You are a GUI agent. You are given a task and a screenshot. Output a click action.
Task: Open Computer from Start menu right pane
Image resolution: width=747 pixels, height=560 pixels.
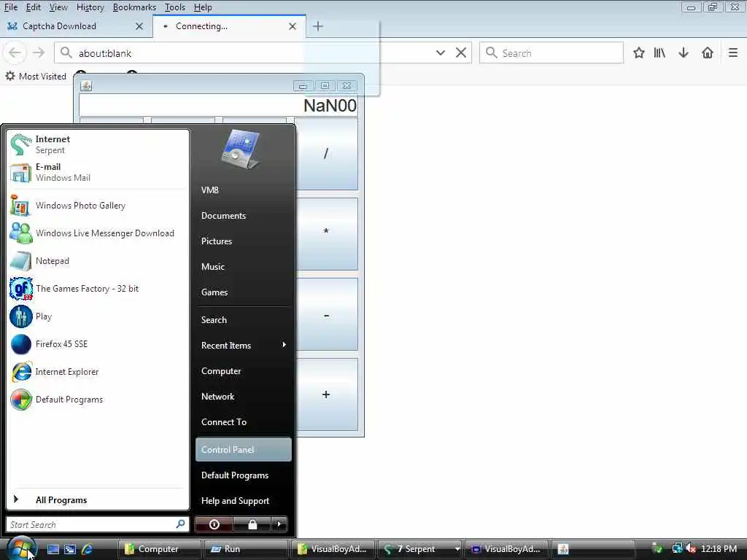(x=244, y=371)
